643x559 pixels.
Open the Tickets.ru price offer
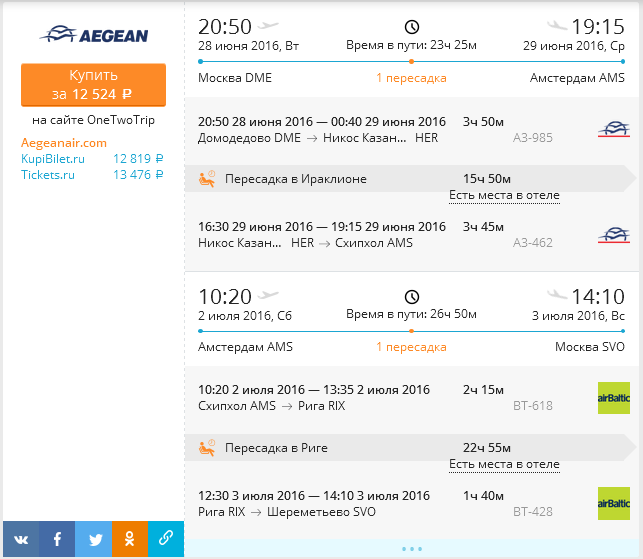coord(92,175)
